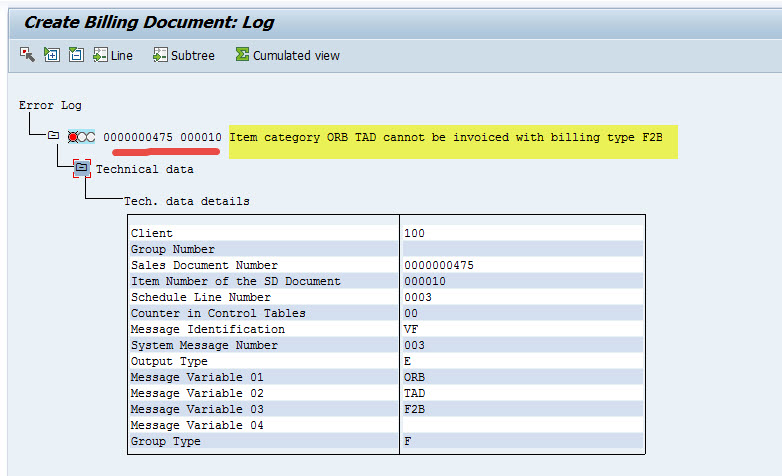Click the Message Variable 01 label
Viewport: 782px width, 476px height.
click(197, 377)
